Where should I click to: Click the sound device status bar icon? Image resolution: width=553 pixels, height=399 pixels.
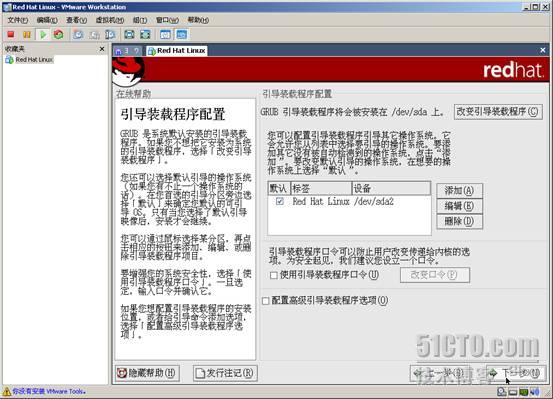[x=535, y=392]
